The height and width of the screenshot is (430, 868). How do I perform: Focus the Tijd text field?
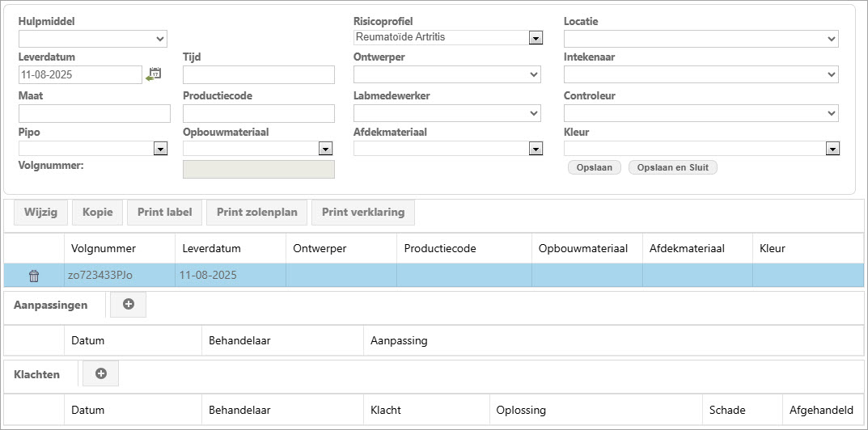pos(258,75)
